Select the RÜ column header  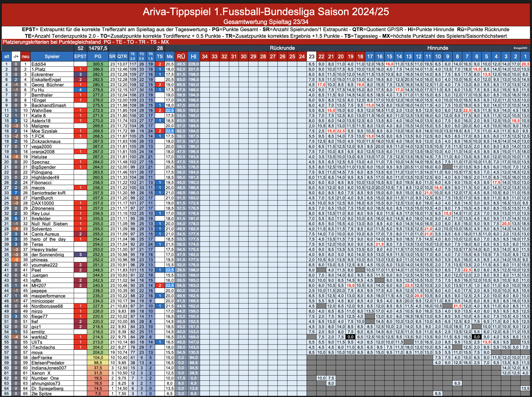[x=181, y=56]
